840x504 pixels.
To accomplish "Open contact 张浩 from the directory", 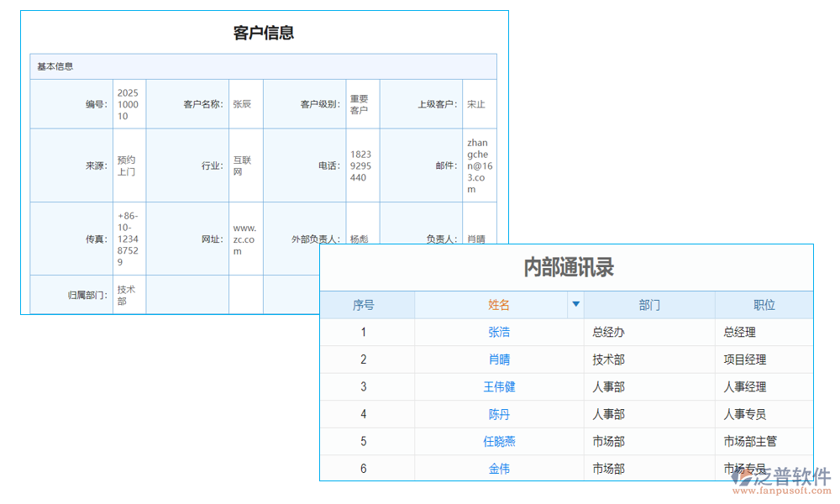I will (x=499, y=332).
